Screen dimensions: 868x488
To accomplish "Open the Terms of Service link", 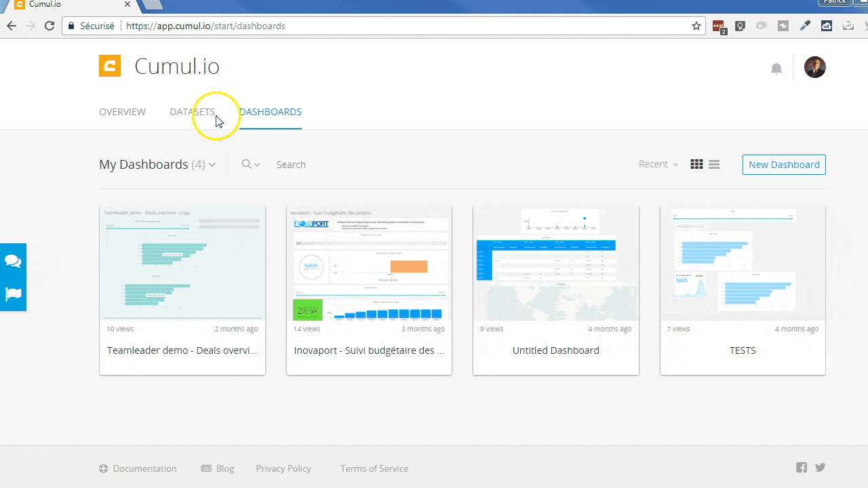I will [374, 468].
